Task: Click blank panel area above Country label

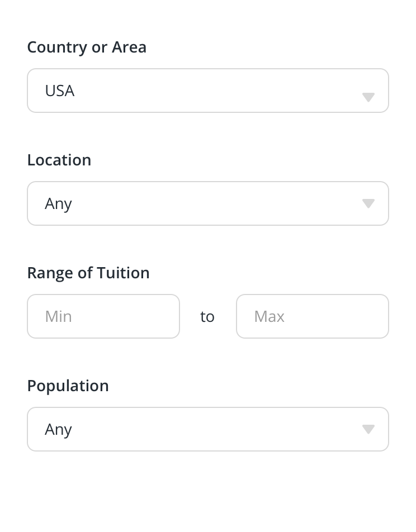Action: pyautogui.click(x=207, y=18)
